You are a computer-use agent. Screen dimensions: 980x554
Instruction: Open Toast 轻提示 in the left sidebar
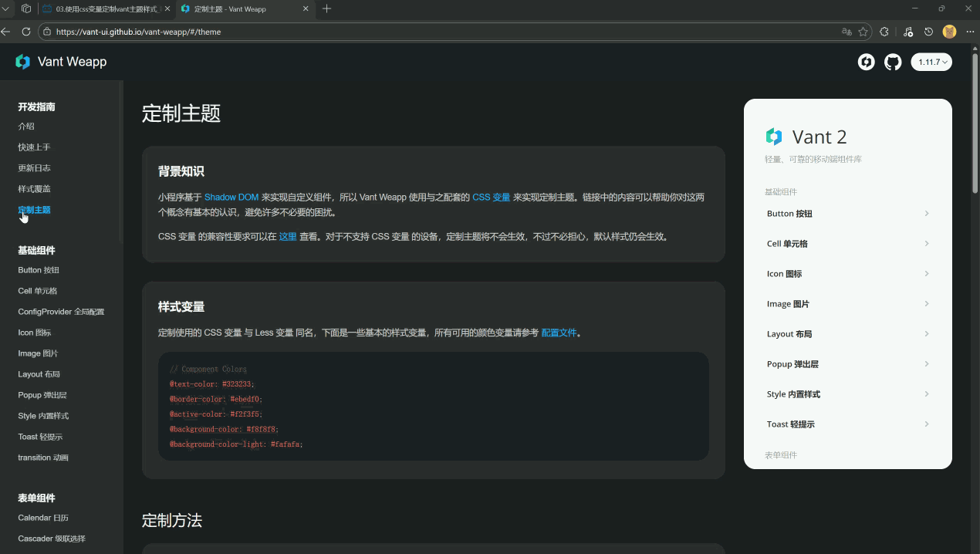[40, 437]
